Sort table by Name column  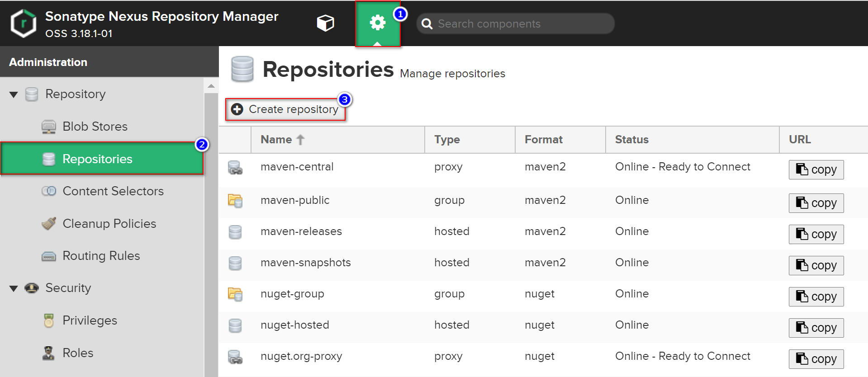pos(338,140)
